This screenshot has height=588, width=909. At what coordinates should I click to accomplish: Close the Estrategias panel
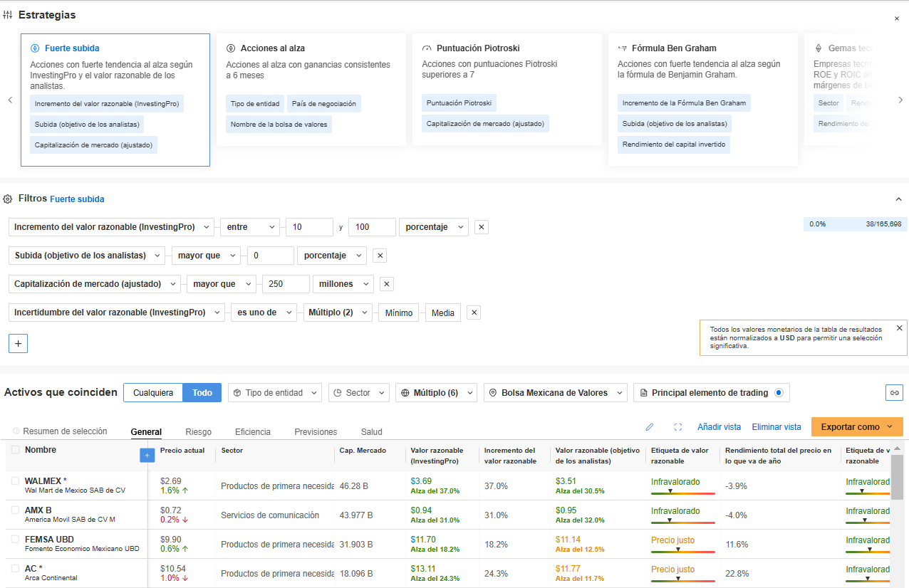coord(896,19)
